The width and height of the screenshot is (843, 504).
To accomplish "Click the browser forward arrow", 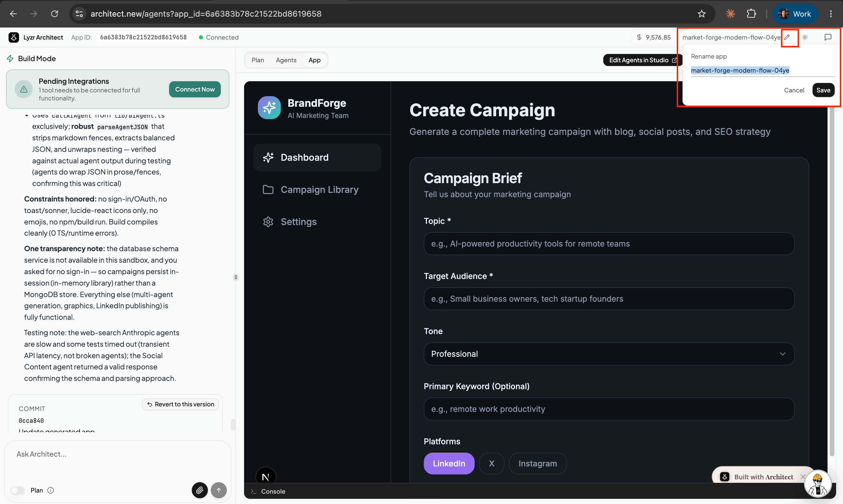I will 34,13.
